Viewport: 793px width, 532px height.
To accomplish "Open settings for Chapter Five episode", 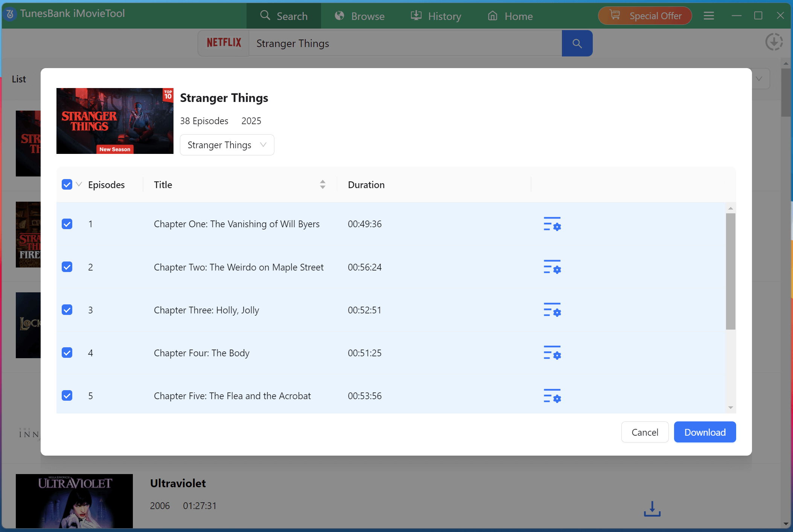I will [x=552, y=396].
